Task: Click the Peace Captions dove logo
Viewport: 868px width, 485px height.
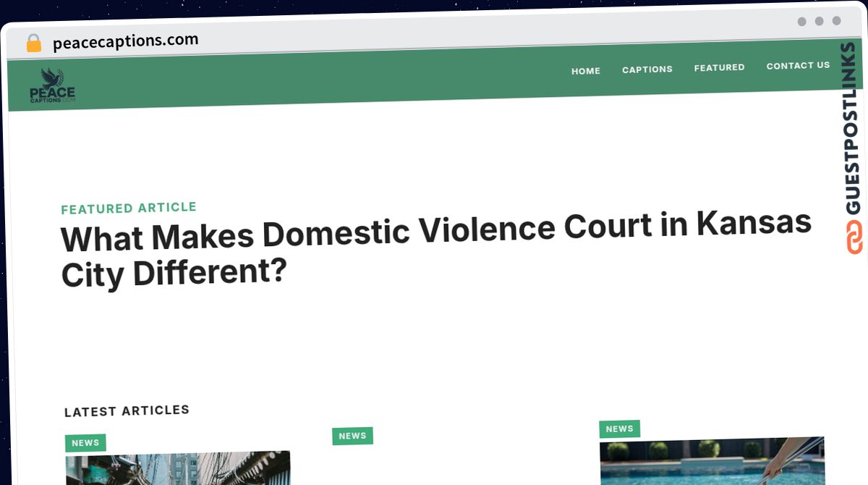Action: click(x=52, y=86)
